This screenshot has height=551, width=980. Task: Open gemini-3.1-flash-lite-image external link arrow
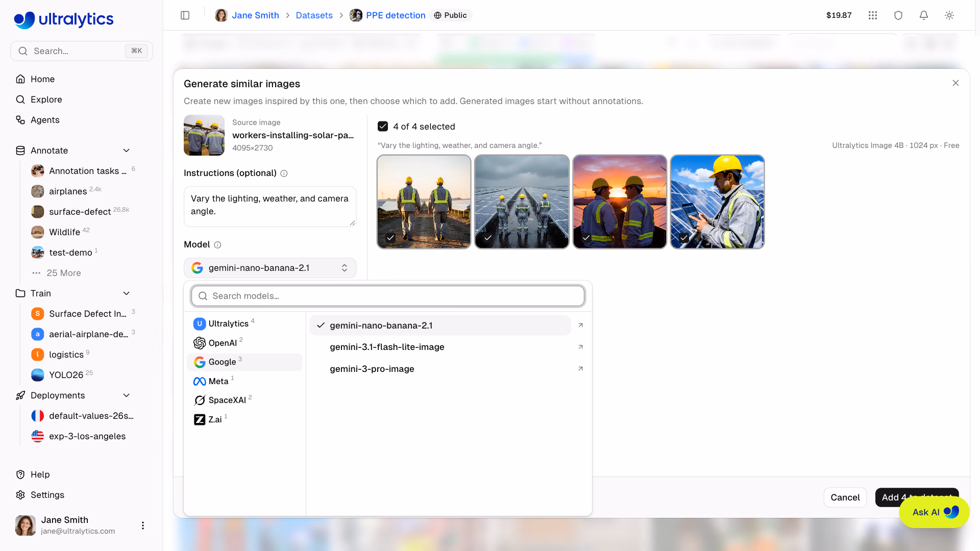[x=580, y=347]
